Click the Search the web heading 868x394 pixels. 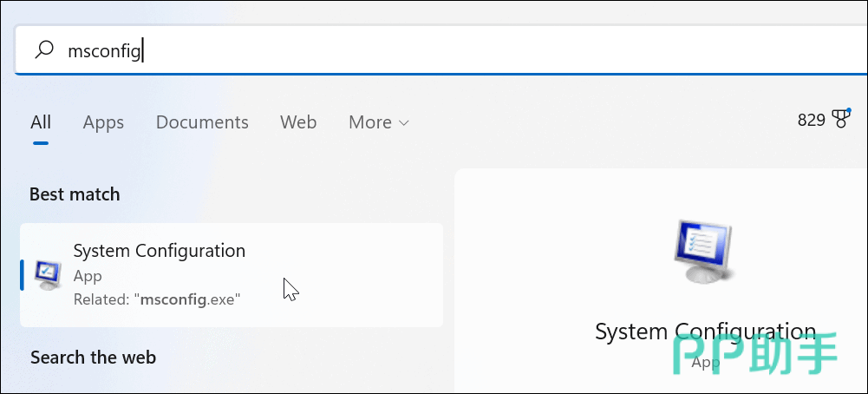pyautogui.click(x=93, y=357)
